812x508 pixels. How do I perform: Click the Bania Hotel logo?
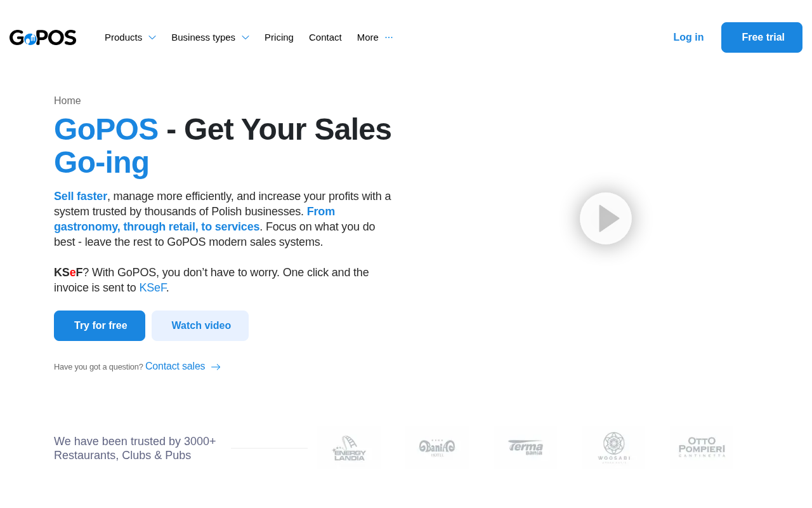click(437, 448)
